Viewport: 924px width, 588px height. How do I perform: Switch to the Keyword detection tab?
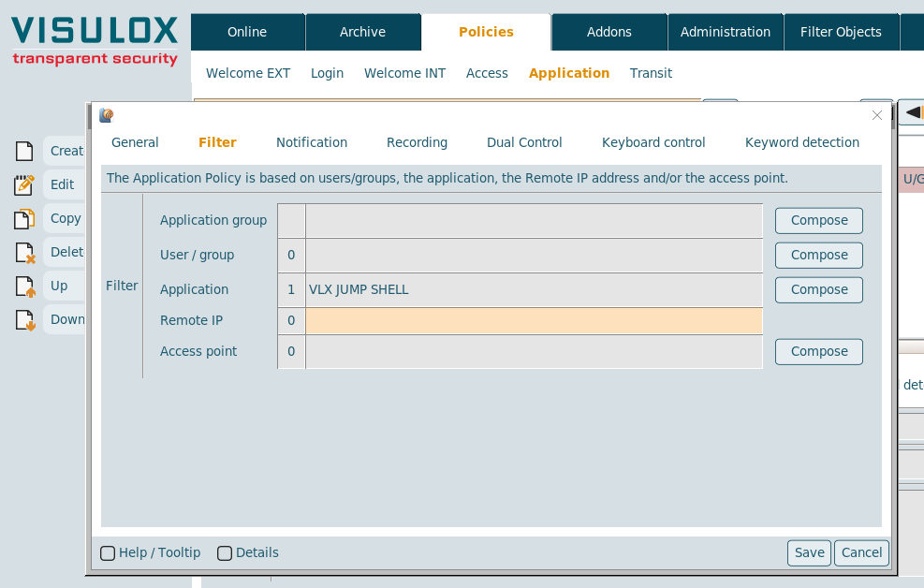801,142
